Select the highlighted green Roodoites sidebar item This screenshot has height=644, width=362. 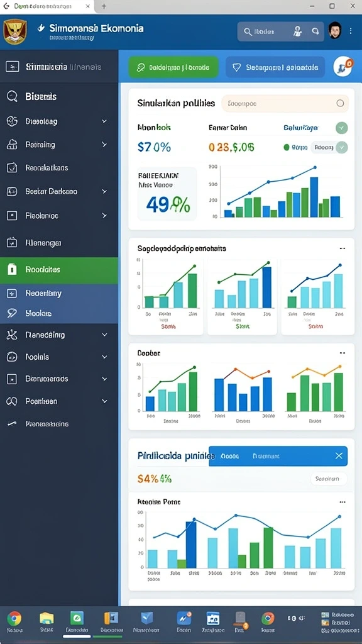tap(59, 270)
